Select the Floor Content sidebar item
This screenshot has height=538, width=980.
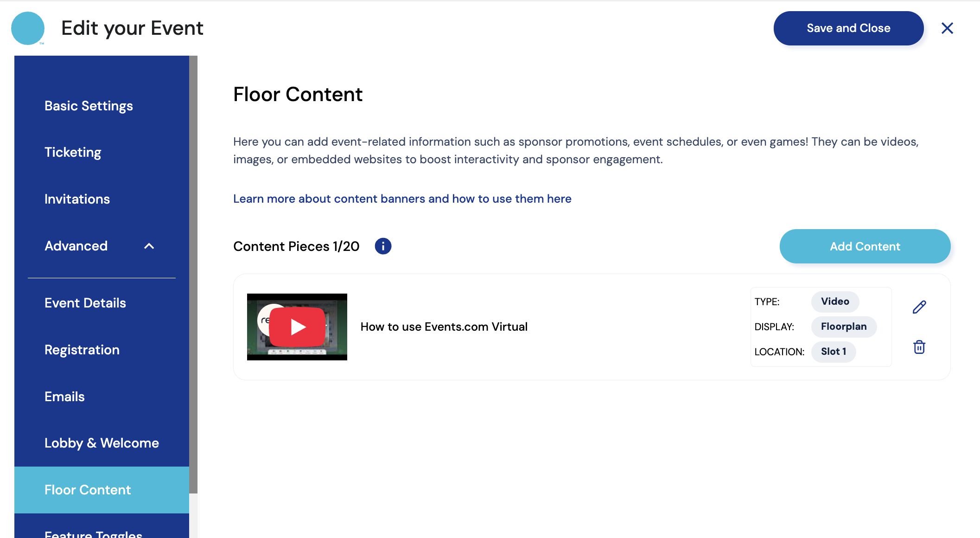(x=88, y=490)
